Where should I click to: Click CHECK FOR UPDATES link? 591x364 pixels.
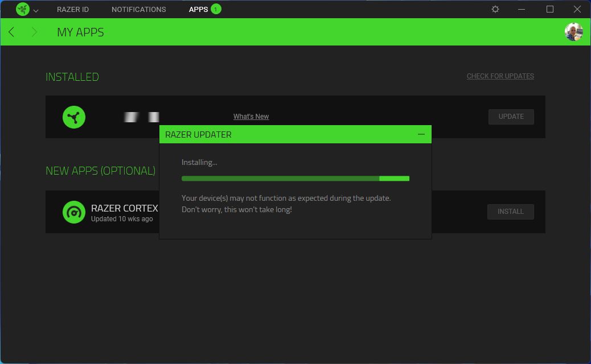point(500,76)
